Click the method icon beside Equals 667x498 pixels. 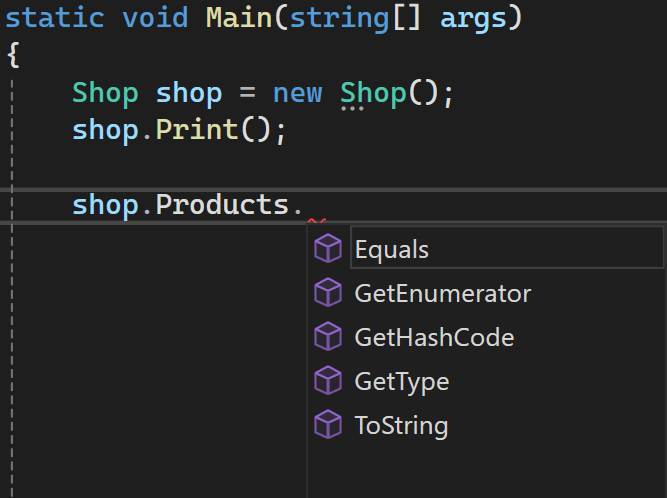(x=328, y=249)
